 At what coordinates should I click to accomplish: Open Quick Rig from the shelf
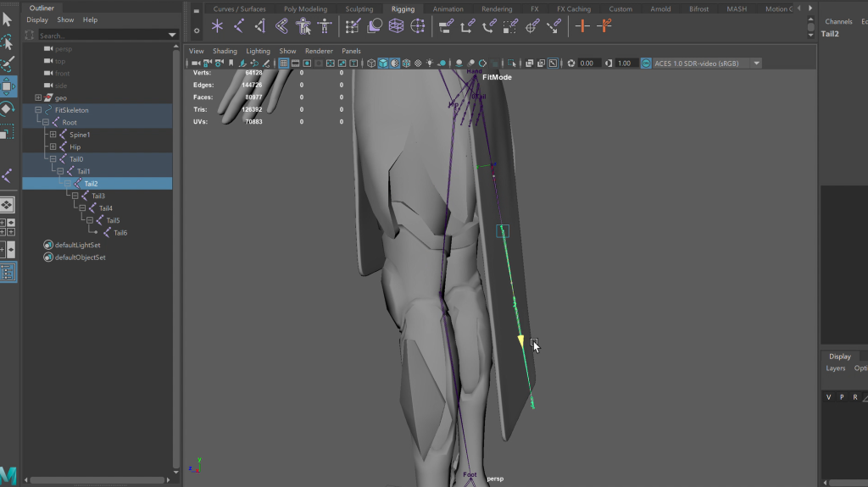pyautogui.click(x=303, y=26)
